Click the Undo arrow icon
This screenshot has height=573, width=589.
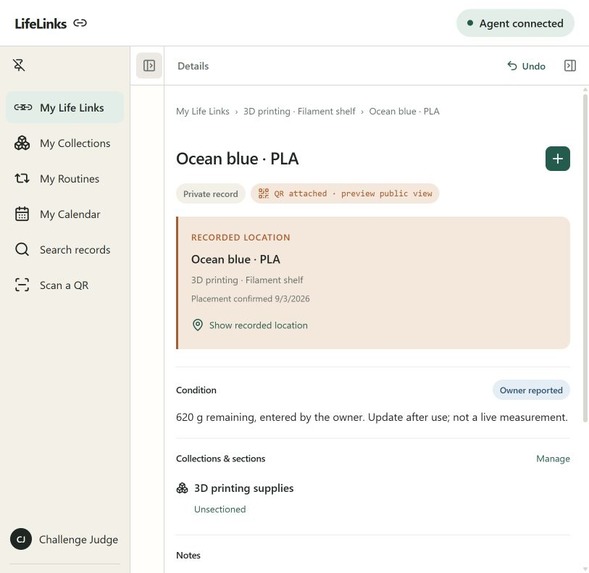(x=512, y=66)
